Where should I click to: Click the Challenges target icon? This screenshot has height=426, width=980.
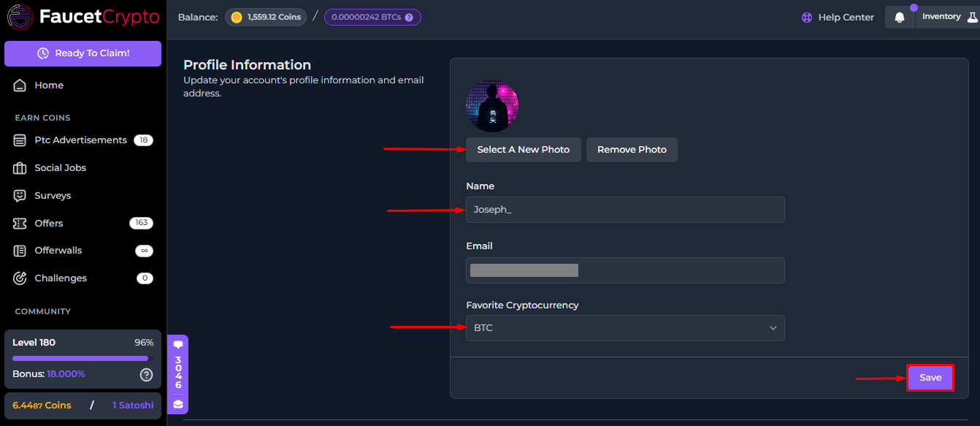pyautogui.click(x=20, y=278)
